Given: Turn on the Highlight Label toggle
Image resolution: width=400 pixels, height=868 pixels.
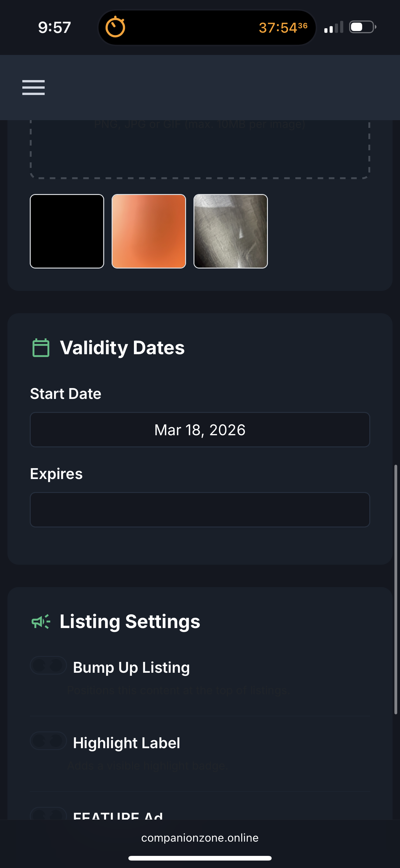Looking at the screenshot, I should pyautogui.click(x=48, y=740).
